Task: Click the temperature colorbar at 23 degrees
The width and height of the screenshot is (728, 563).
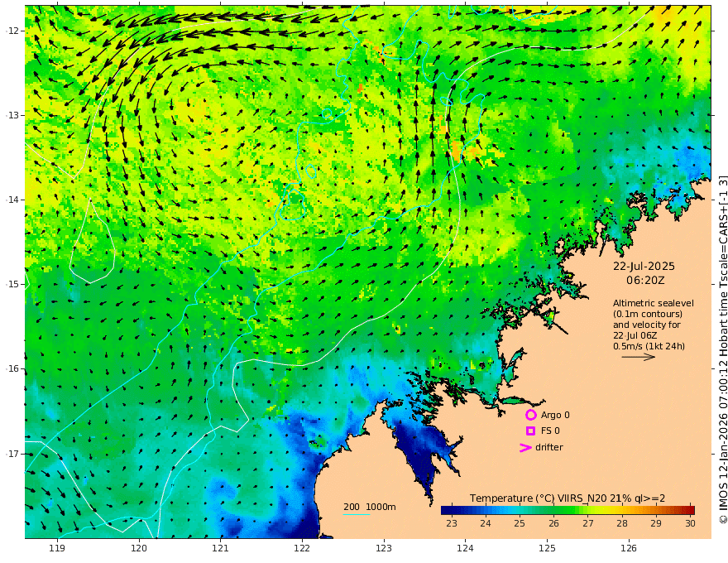Action: [451, 509]
